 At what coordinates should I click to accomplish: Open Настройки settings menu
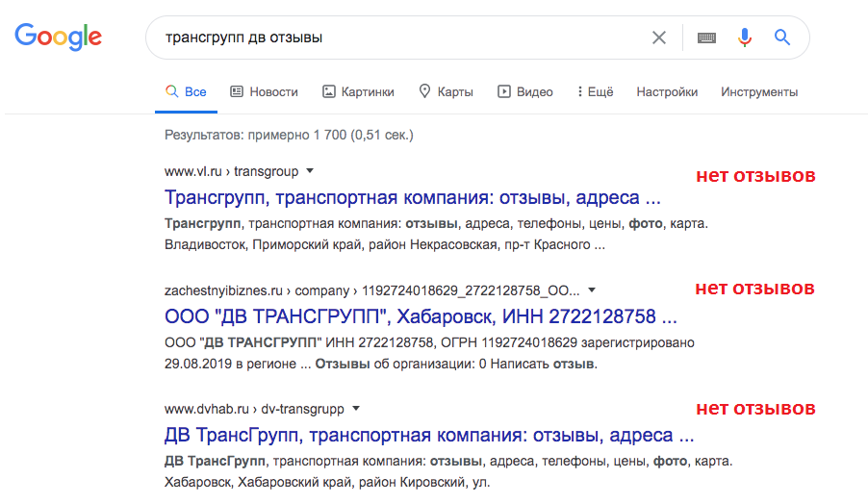tap(667, 91)
